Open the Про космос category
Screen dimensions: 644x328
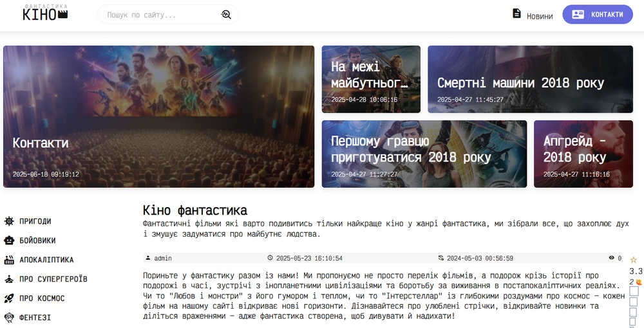tap(42, 298)
